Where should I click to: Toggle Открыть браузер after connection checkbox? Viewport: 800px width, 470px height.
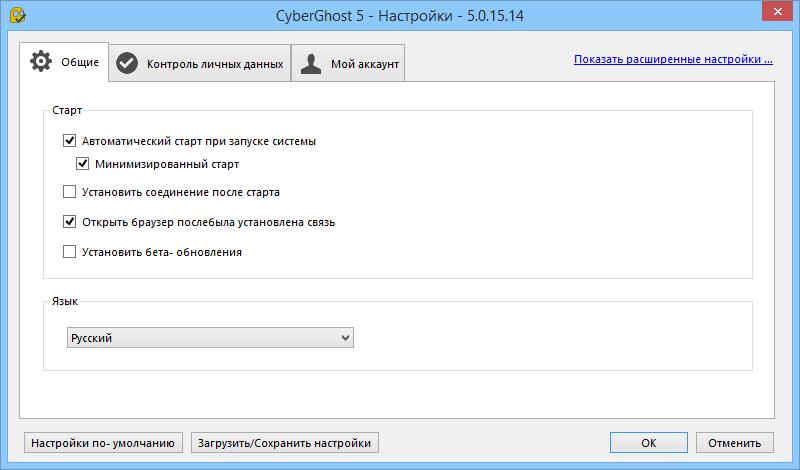[x=70, y=222]
